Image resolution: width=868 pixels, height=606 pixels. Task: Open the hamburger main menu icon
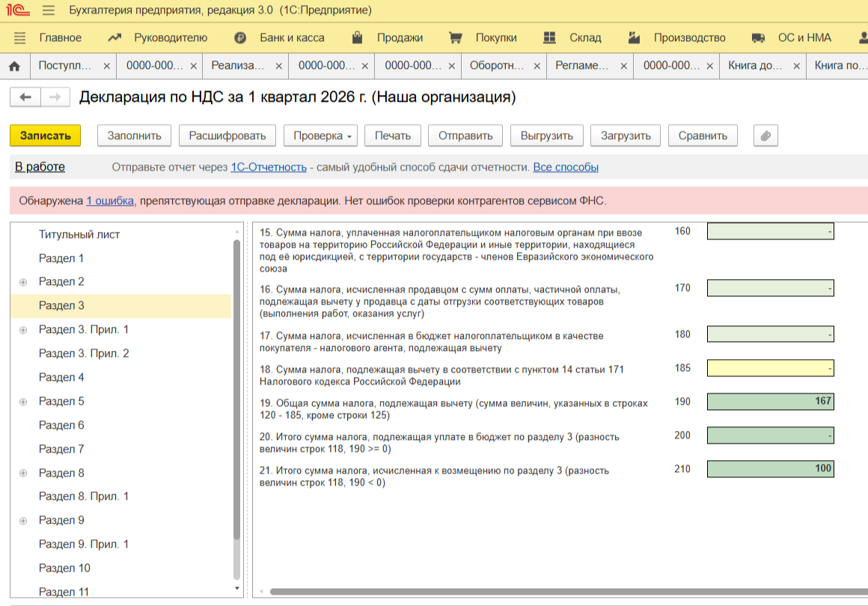[49, 10]
